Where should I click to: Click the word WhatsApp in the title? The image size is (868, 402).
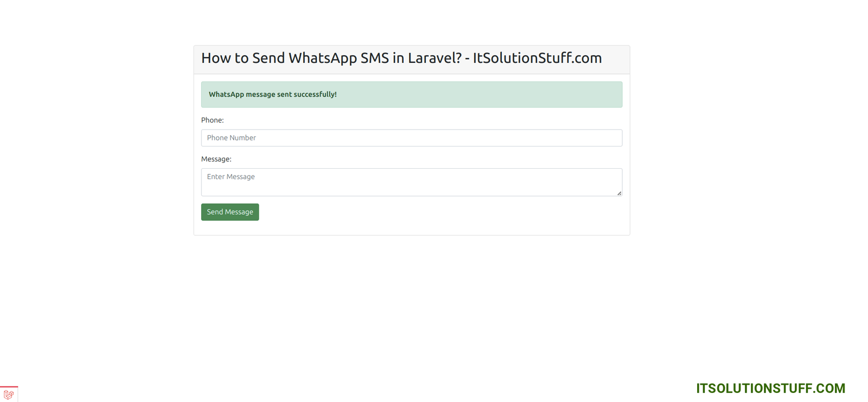322,58
